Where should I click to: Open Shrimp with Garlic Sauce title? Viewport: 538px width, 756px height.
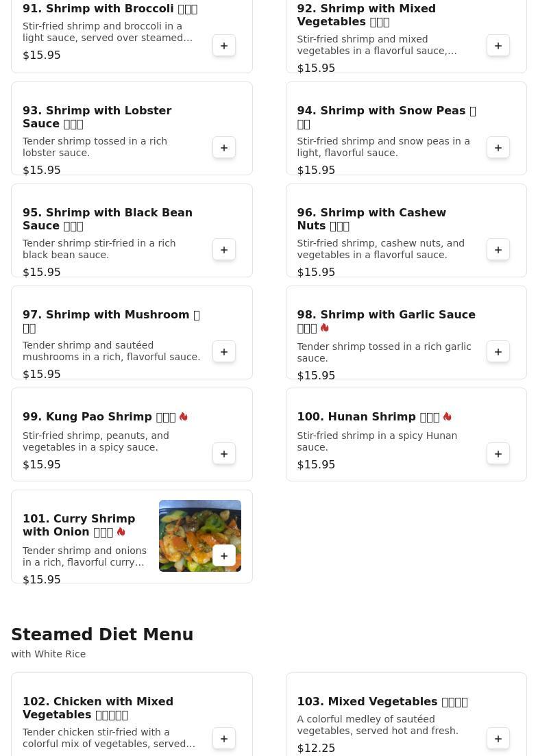(386, 321)
